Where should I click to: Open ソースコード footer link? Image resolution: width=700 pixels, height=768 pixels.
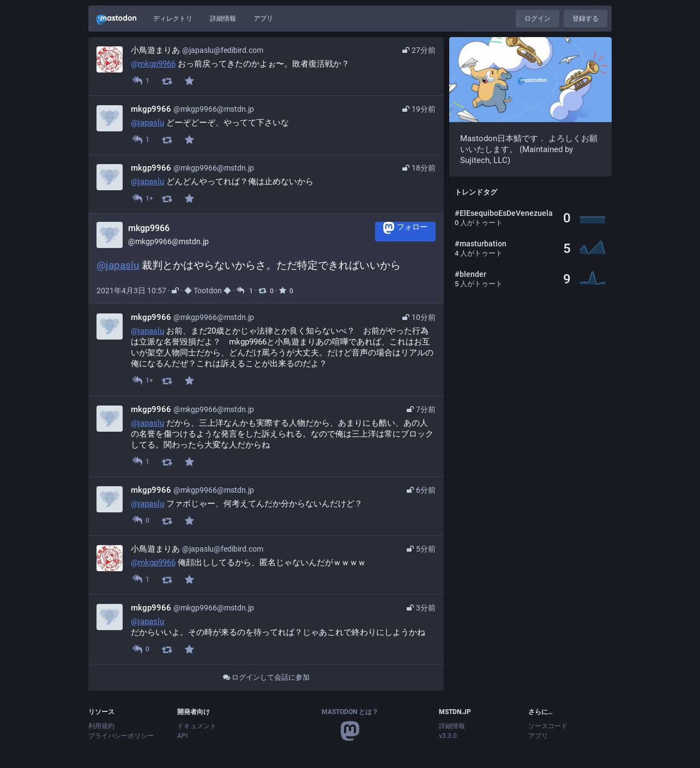click(547, 726)
